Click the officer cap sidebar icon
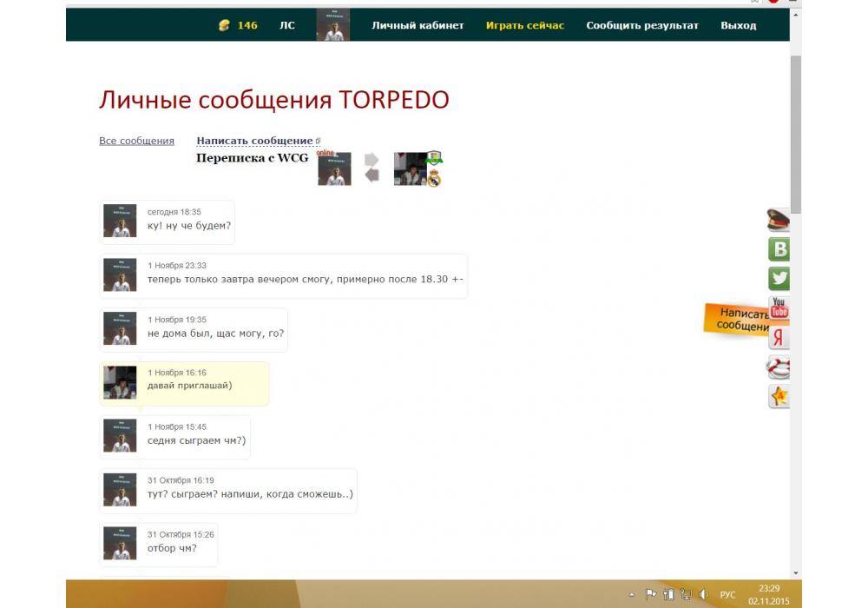Viewport: 868px width, 608px height. click(x=779, y=220)
